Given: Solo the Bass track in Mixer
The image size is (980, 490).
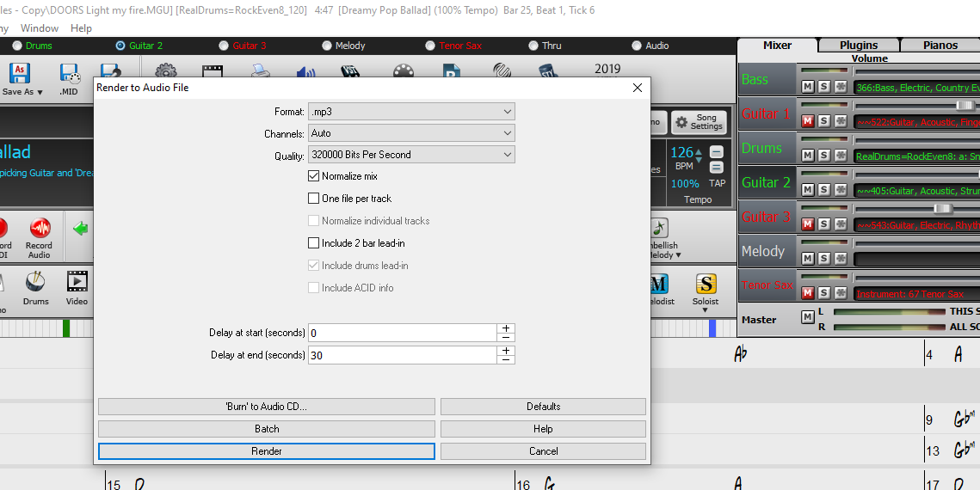Looking at the screenshot, I should (824, 87).
